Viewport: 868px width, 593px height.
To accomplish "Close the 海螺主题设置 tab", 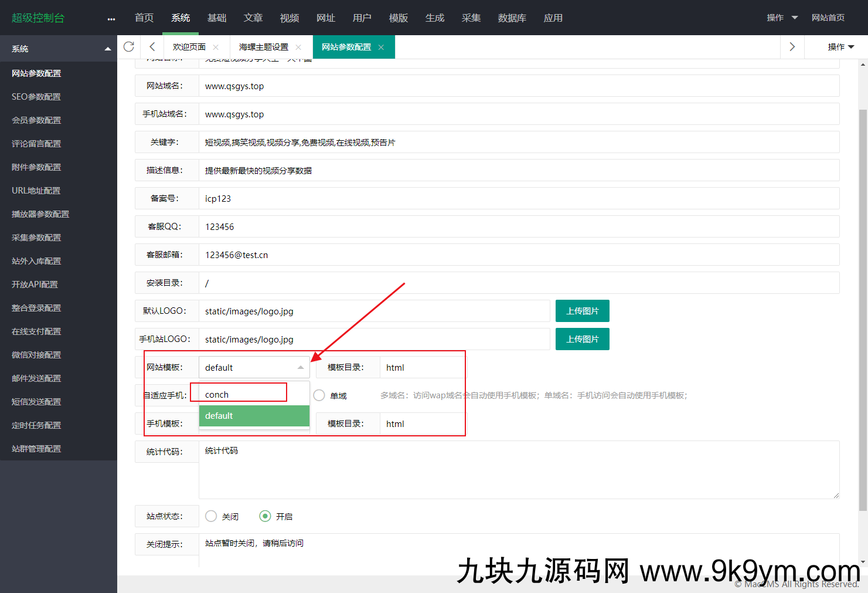I will click(x=298, y=48).
